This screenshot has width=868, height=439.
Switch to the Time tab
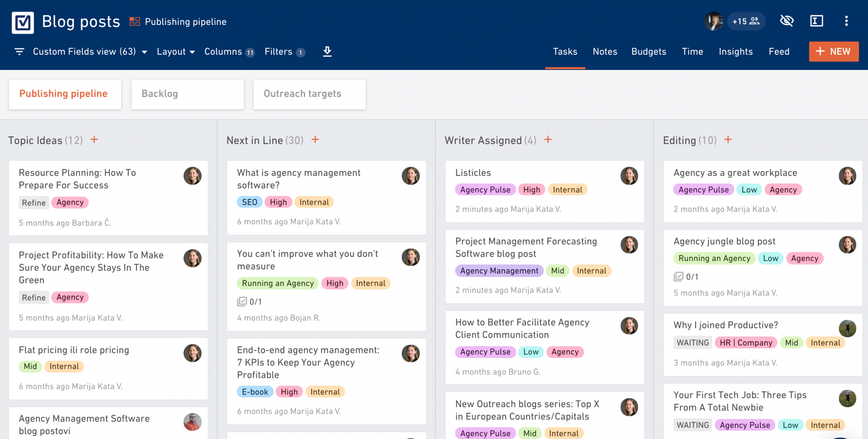coord(693,52)
